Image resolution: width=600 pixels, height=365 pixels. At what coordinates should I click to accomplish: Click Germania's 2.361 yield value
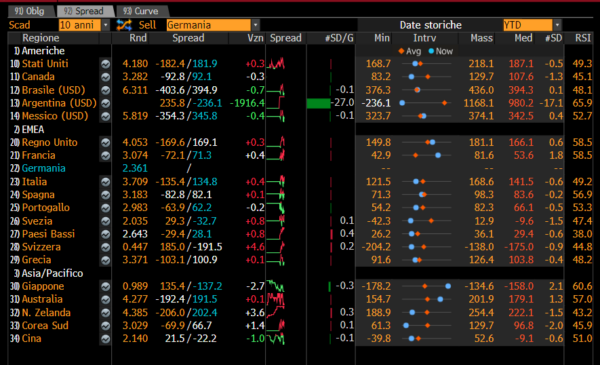pyautogui.click(x=135, y=169)
